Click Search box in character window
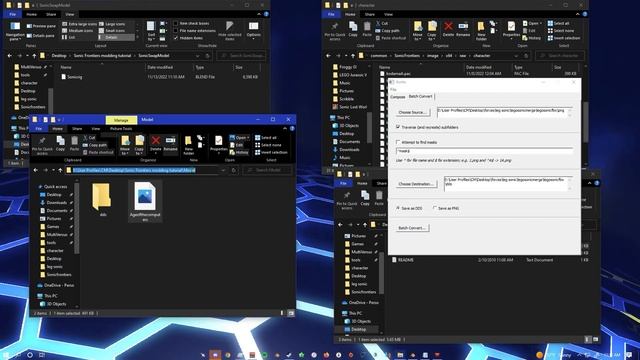The width and height of the screenshot is (640, 360). (560, 56)
